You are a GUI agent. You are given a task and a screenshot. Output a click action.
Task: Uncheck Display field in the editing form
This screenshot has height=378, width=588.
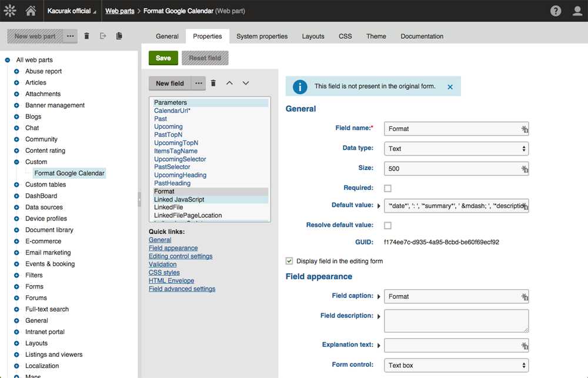click(289, 261)
